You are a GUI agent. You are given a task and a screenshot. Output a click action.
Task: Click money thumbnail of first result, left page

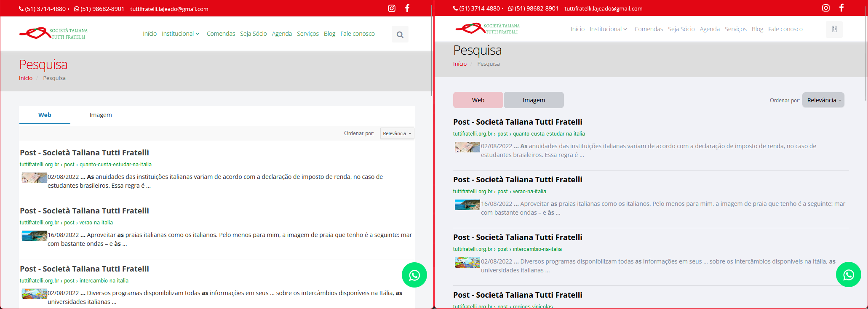[35, 178]
